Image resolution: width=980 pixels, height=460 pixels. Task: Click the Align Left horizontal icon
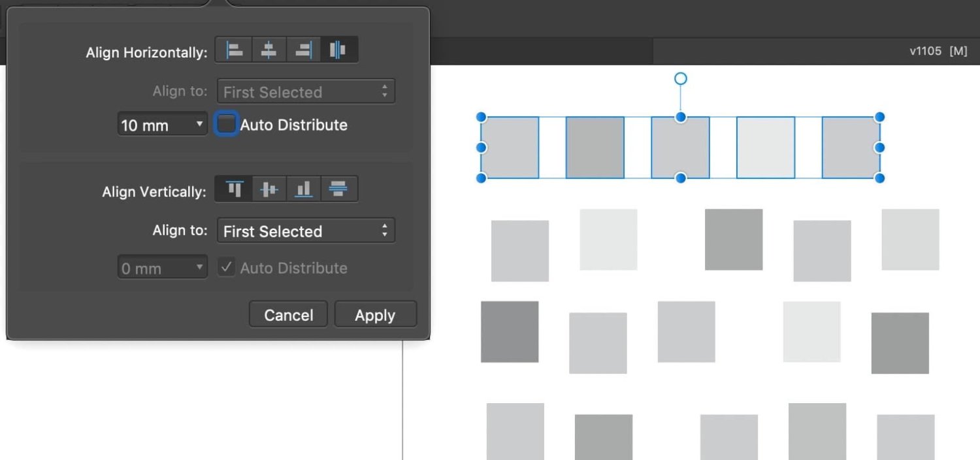tap(235, 50)
